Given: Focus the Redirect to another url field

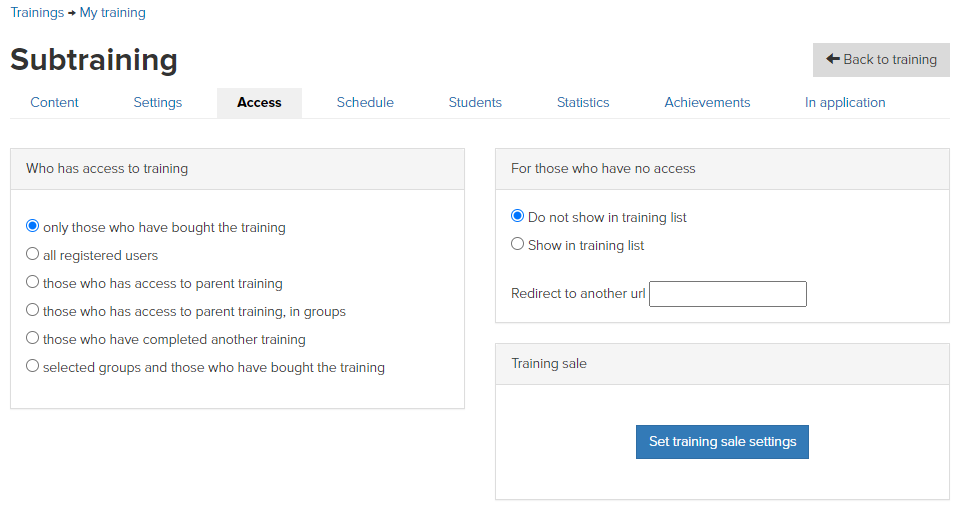Looking at the screenshot, I should pos(728,294).
